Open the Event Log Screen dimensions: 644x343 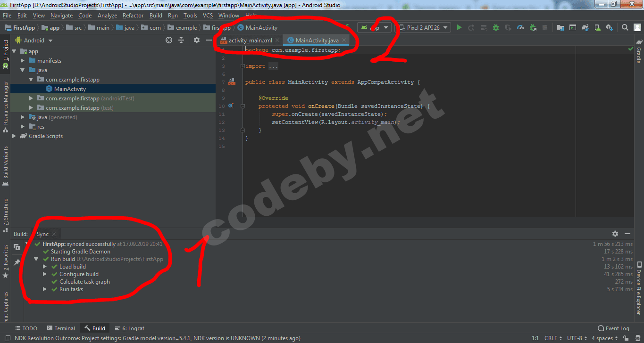[x=613, y=328]
